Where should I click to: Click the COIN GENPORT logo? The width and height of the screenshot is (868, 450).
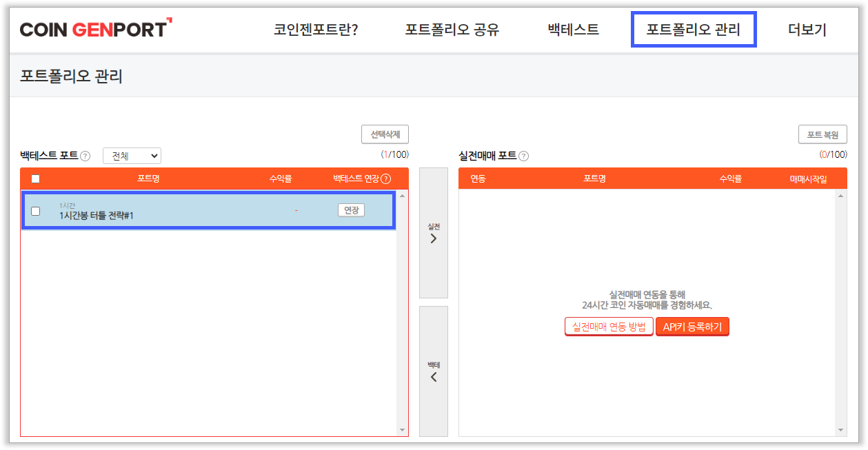click(x=95, y=30)
